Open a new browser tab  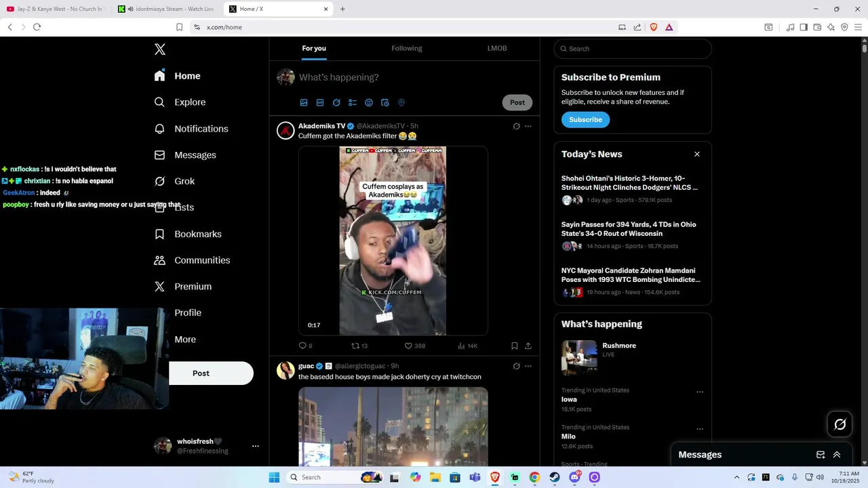[x=342, y=9]
